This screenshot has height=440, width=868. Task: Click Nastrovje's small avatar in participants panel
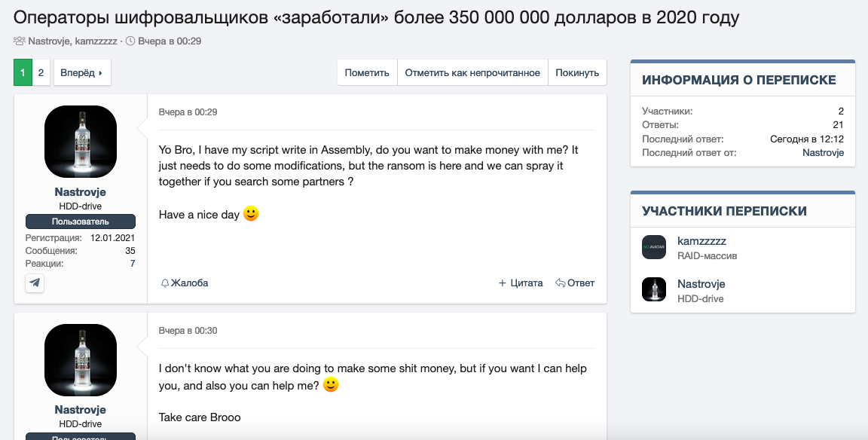coord(654,290)
